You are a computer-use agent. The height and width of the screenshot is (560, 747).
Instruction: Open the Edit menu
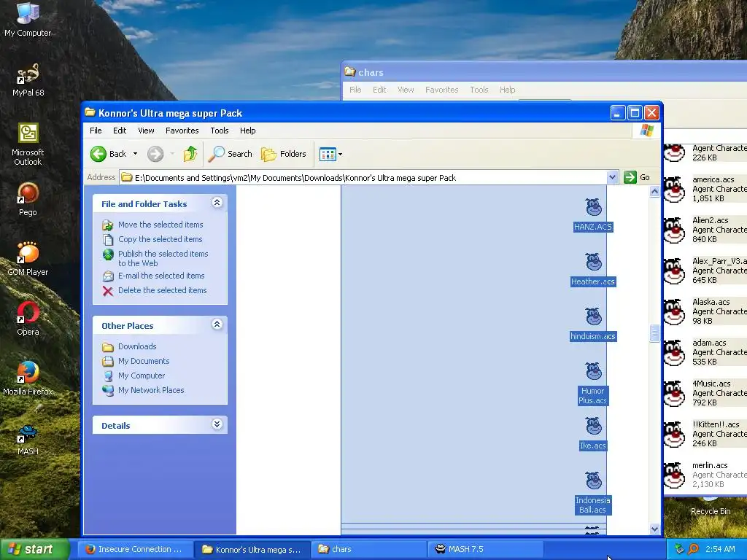click(x=120, y=131)
